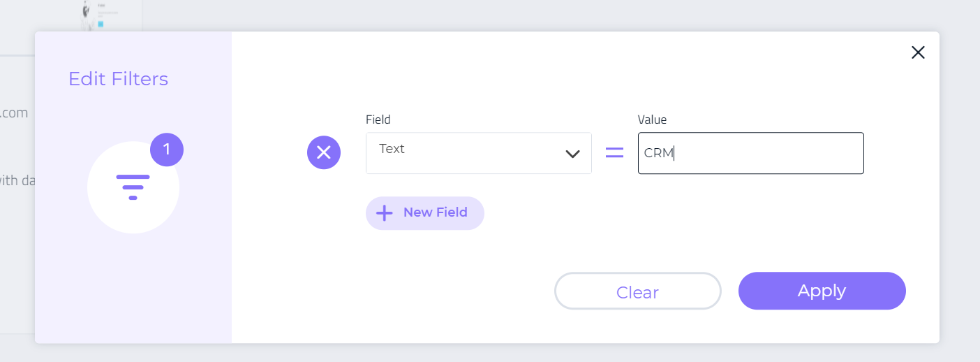Click the purple equals operator sign
The width and height of the screenshot is (980, 362).
pos(614,152)
